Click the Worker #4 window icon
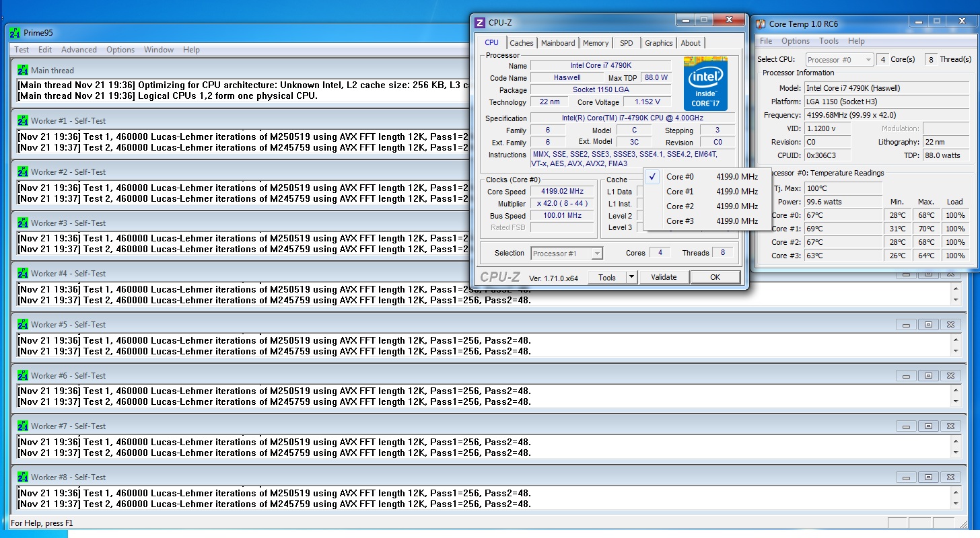 tap(23, 274)
